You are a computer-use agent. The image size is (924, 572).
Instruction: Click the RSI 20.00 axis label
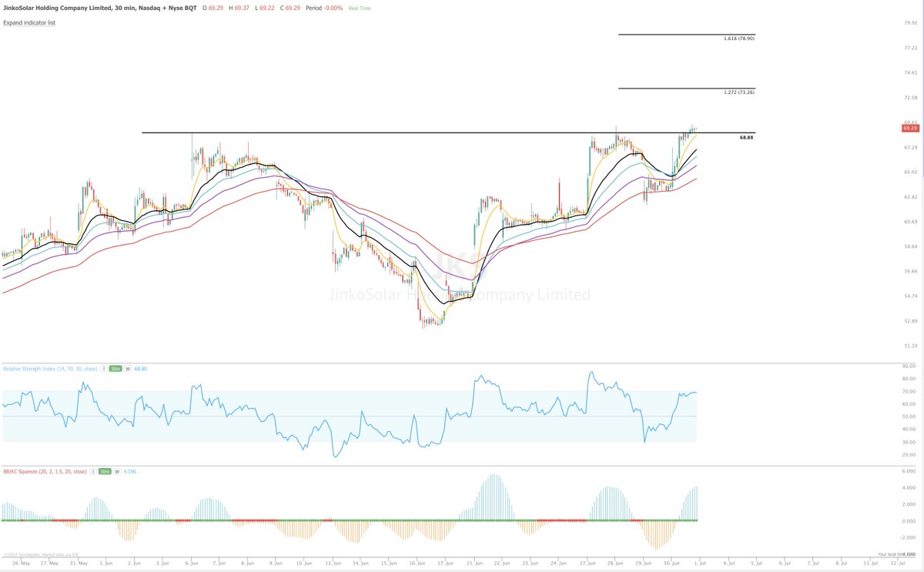(909, 454)
